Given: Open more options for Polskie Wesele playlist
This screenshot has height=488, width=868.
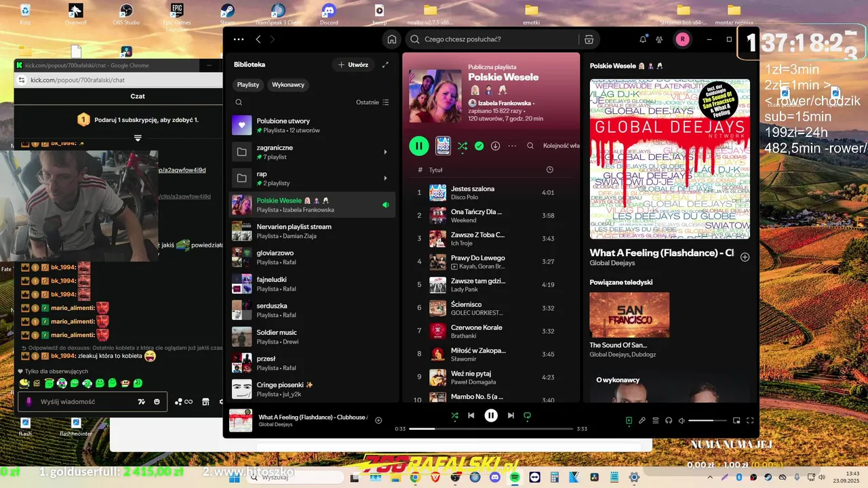Looking at the screenshot, I should point(512,146).
